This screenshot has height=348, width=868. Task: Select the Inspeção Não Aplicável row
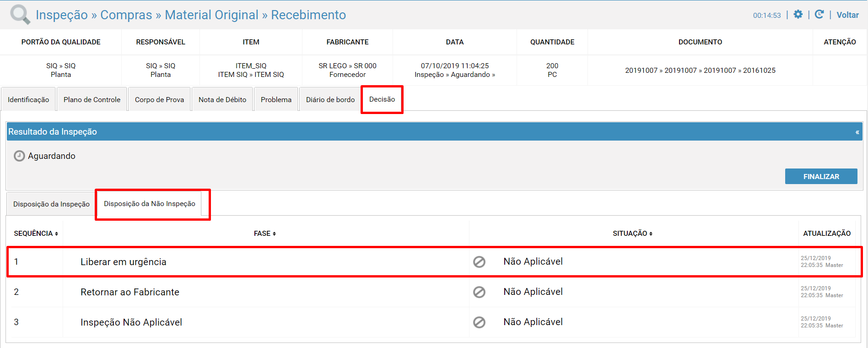click(434, 322)
